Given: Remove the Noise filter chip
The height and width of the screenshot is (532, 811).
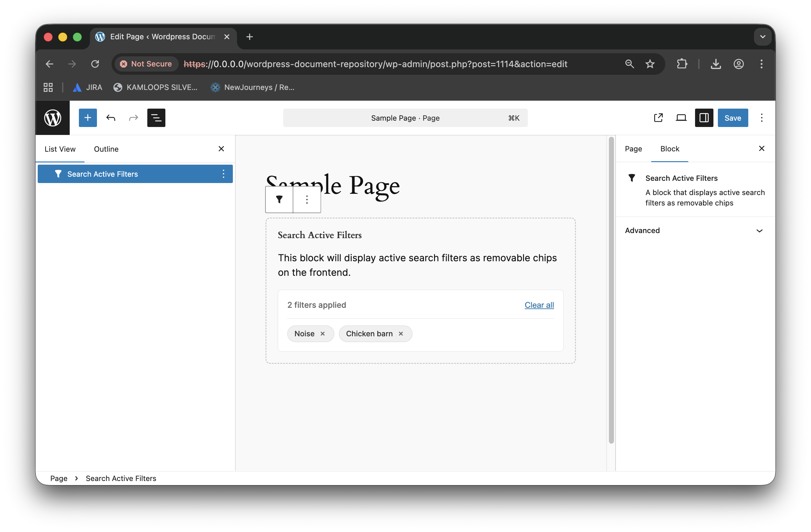Looking at the screenshot, I should [323, 334].
